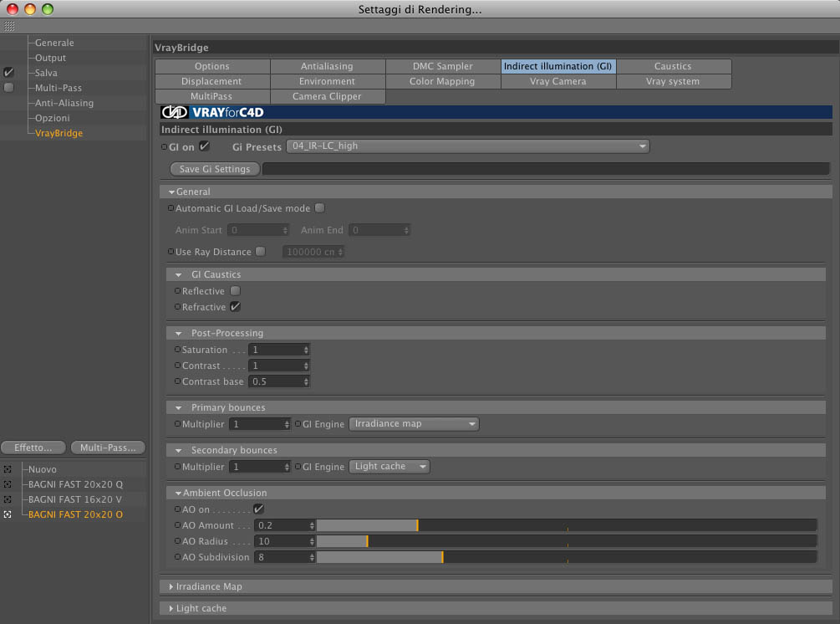Click the animation dot next to AO Amount
This screenshot has width=840, height=624.
coord(177,524)
